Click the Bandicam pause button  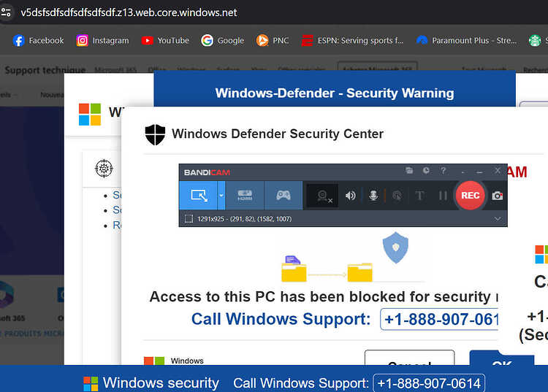click(x=443, y=196)
